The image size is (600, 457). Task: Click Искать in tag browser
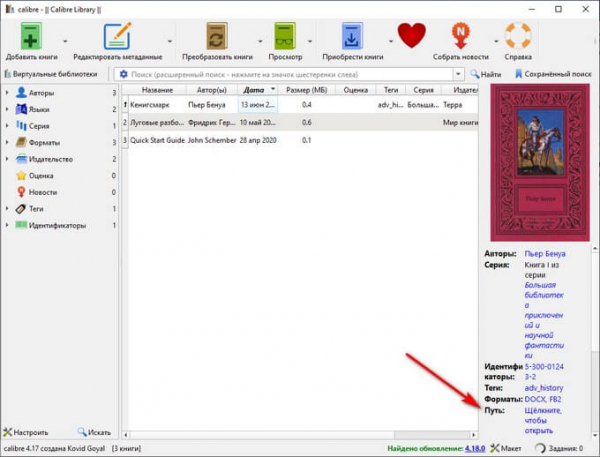94,432
